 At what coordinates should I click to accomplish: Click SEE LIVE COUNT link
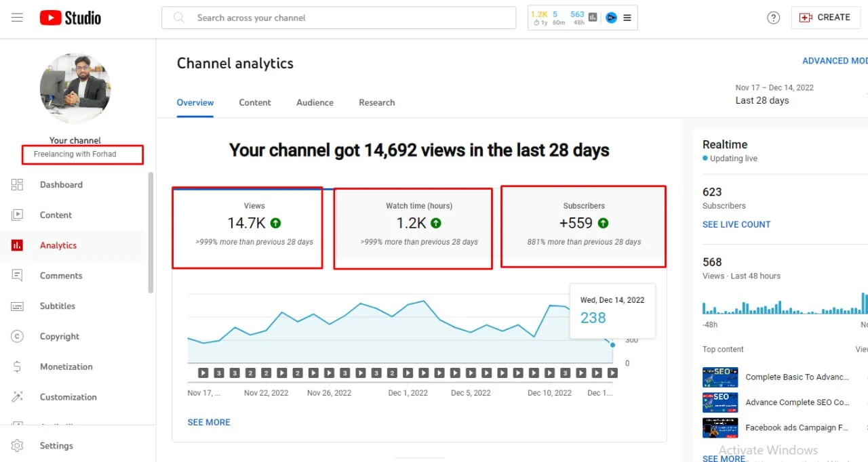coord(736,224)
